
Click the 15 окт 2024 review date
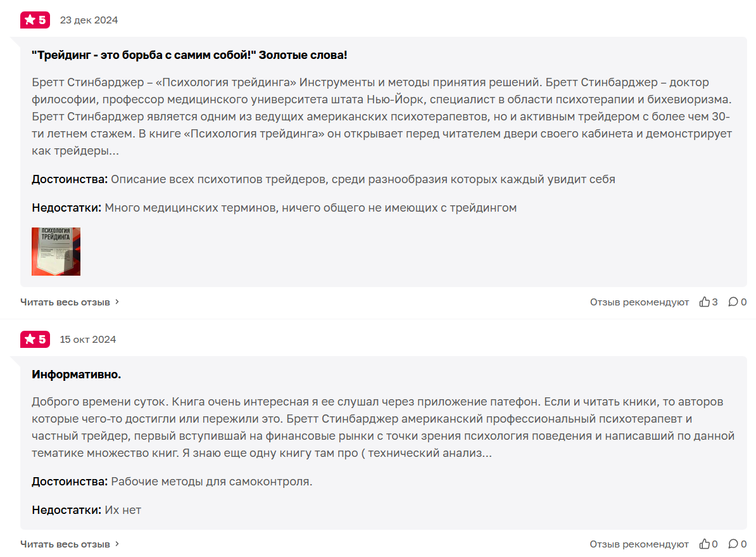[88, 340]
